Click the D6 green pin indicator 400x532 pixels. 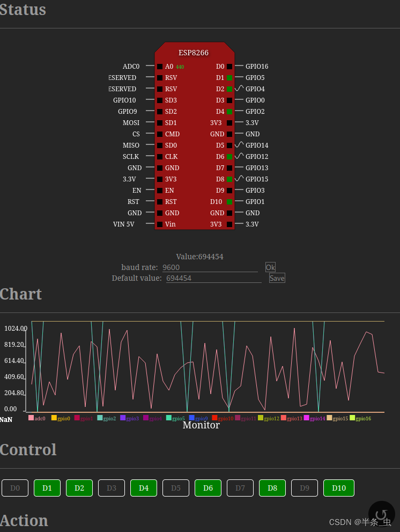pos(229,156)
